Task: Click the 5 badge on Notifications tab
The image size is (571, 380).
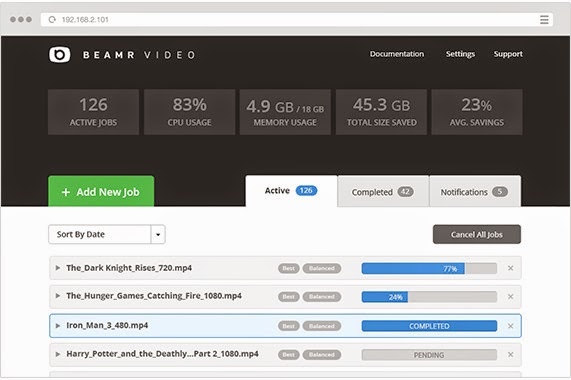Action: tap(500, 191)
